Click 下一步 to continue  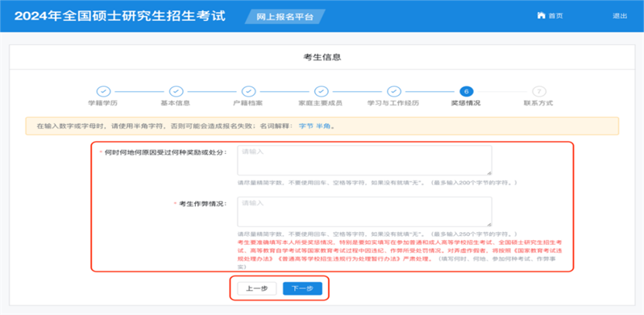pos(302,288)
